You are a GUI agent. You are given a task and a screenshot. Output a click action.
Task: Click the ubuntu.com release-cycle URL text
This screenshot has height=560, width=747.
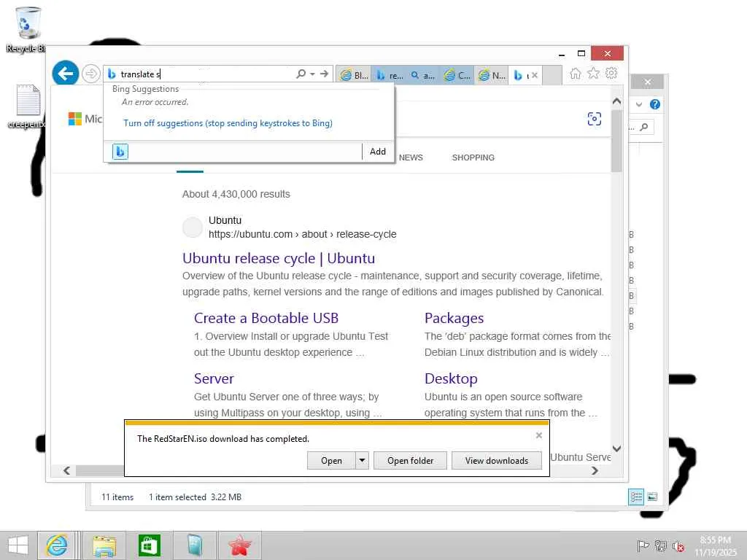(303, 234)
